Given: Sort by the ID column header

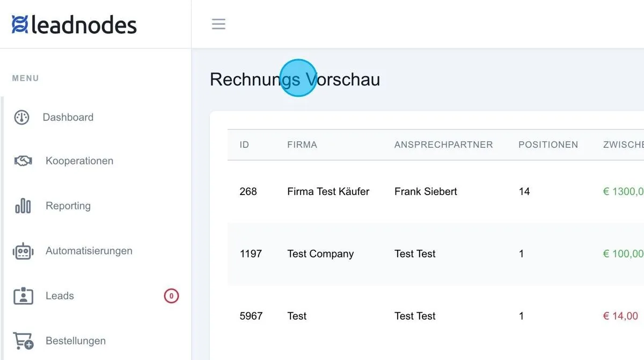Looking at the screenshot, I should pos(244,145).
